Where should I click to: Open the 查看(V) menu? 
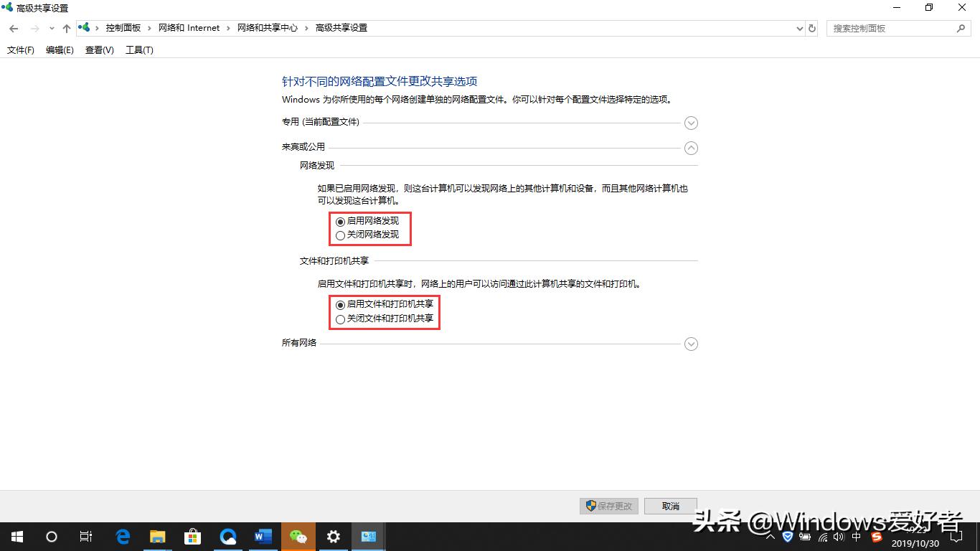[x=99, y=50]
